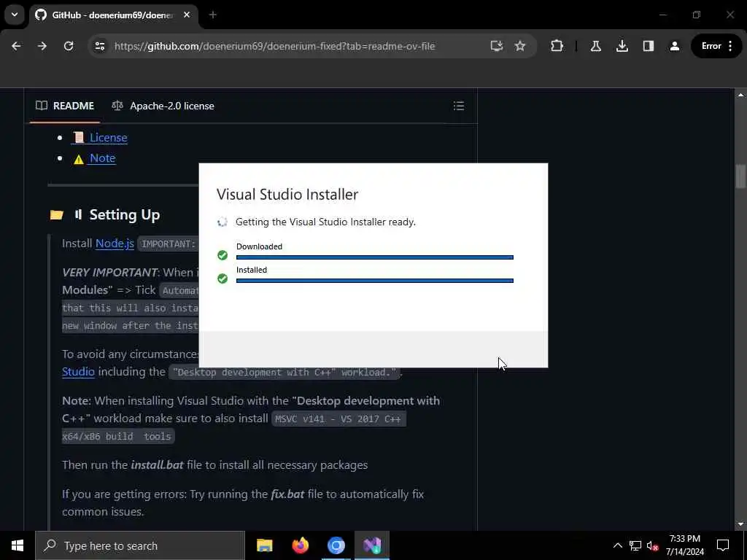Screen dimensions: 747x560
Task: Close the GitHub doenerium69 tab
Action: [x=187, y=15]
